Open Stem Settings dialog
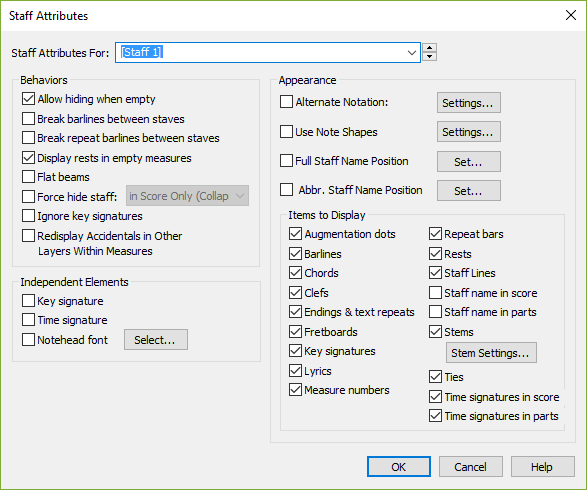This screenshot has width=587, height=490. [491, 353]
